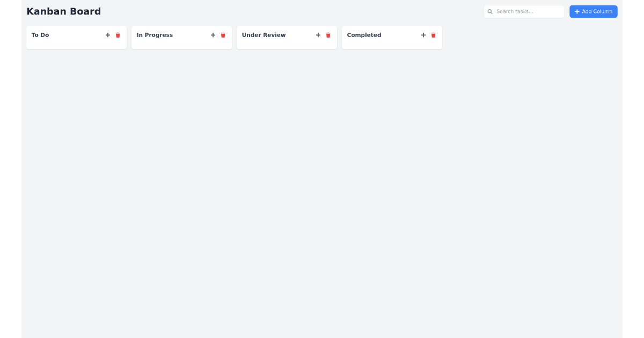Select the Completed column card area
This screenshot has width=644, height=338.
point(392,43)
